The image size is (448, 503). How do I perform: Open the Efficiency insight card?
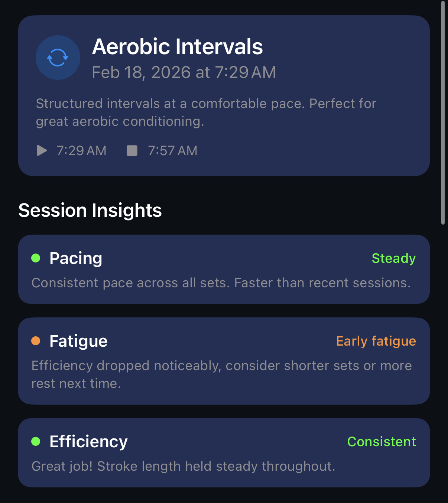(x=224, y=453)
